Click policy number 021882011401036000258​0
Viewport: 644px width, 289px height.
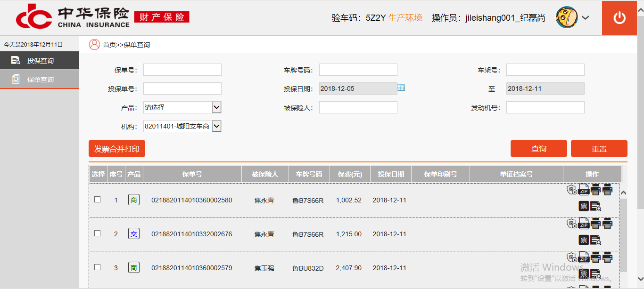192,200
